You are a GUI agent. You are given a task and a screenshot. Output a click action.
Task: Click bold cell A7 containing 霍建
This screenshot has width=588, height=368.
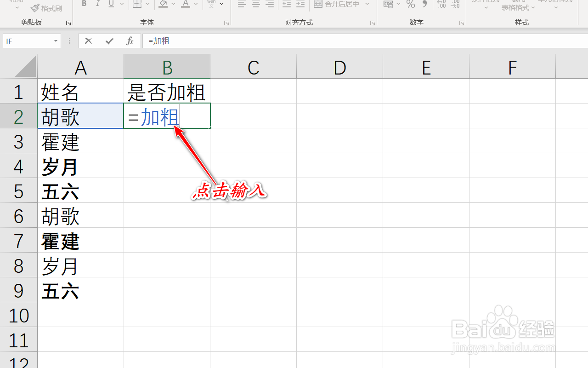point(81,240)
